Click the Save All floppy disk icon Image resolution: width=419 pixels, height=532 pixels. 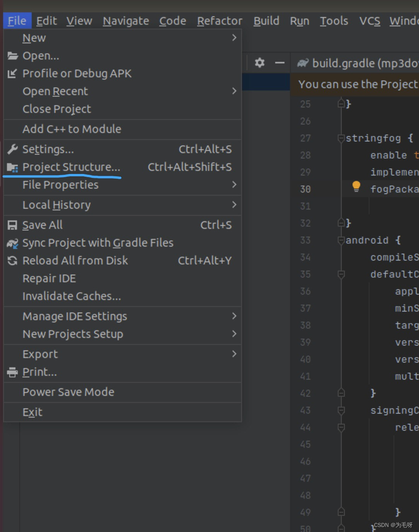pos(12,225)
